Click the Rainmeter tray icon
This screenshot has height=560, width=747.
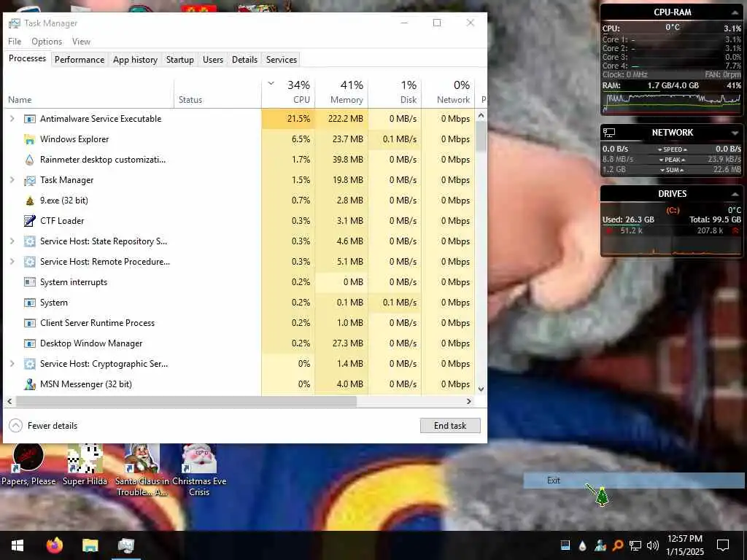point(582,545)
